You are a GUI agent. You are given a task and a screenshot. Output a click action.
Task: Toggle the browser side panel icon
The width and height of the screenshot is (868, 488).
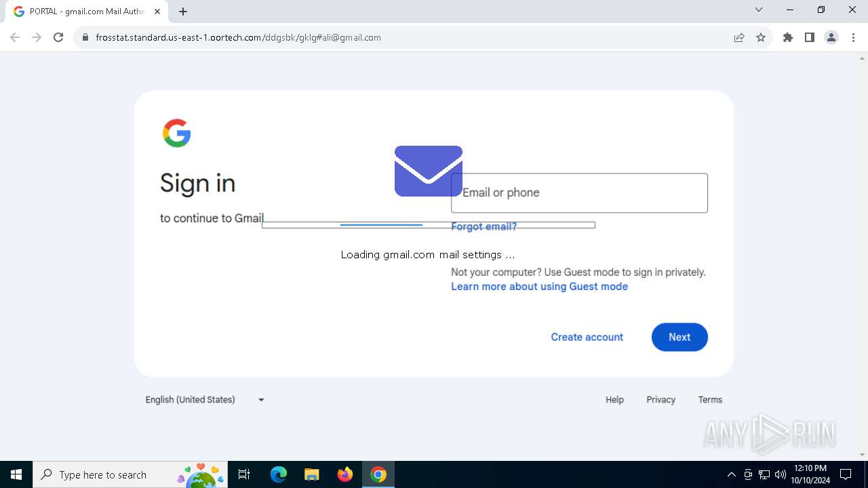tap(810, 37)
